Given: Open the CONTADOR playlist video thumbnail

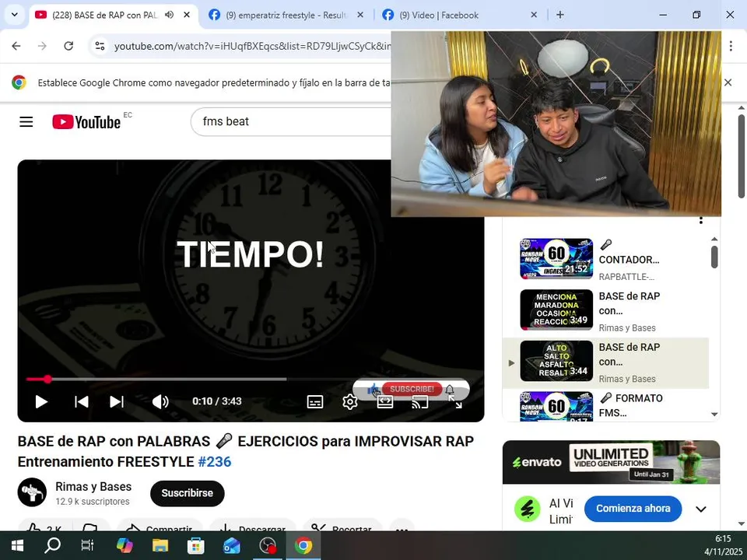Looking at the screenshot, I should (556, 258).
